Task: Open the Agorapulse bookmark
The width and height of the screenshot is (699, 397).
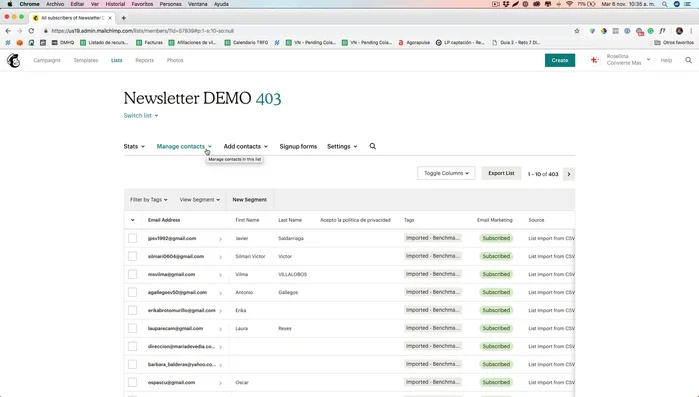Action: [x=414, y=43]
